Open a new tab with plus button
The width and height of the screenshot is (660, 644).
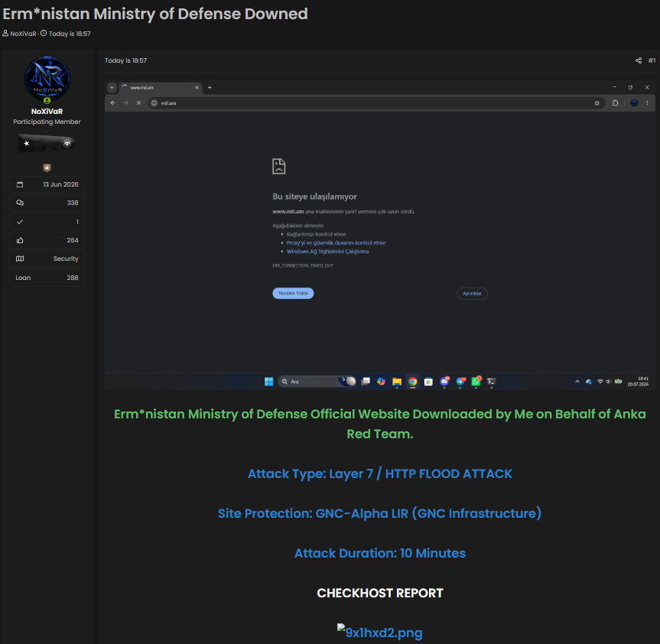click(210, 87)
